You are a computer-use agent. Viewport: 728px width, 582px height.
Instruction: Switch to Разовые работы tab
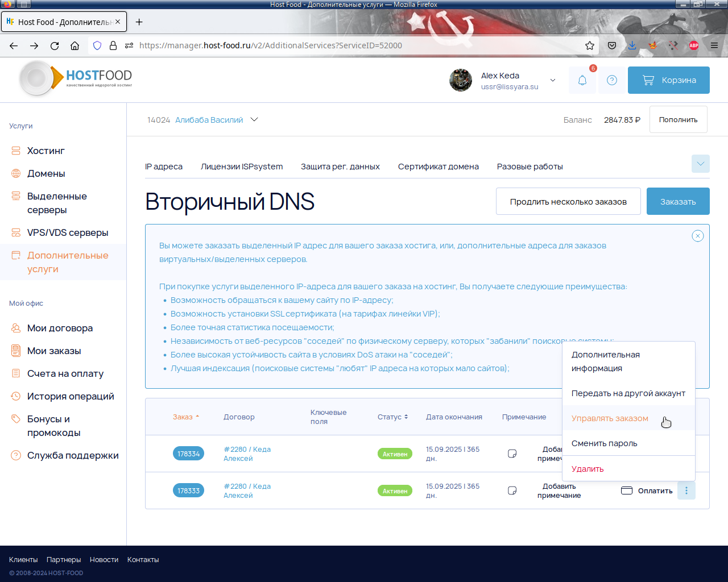click(530, 167)
